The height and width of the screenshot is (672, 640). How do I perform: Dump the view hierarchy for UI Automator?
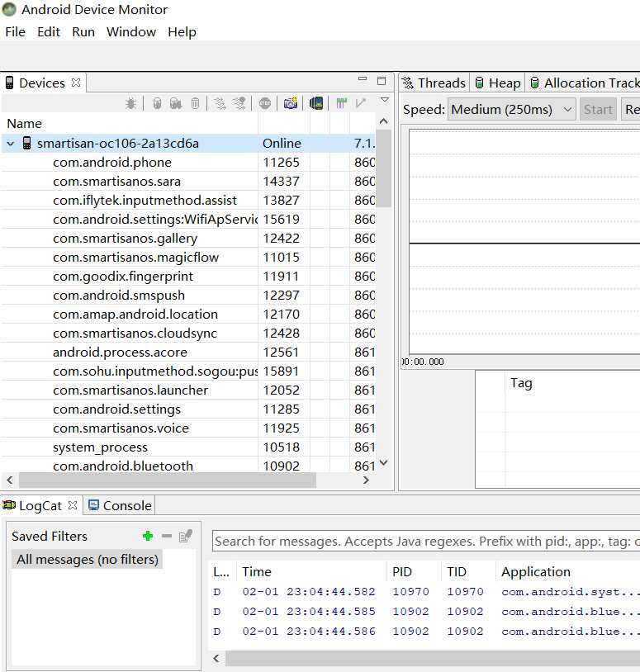point(316,103)
